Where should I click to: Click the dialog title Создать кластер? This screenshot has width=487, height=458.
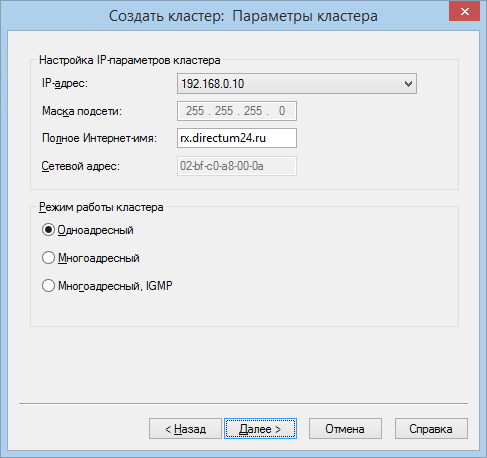point(166,16)
